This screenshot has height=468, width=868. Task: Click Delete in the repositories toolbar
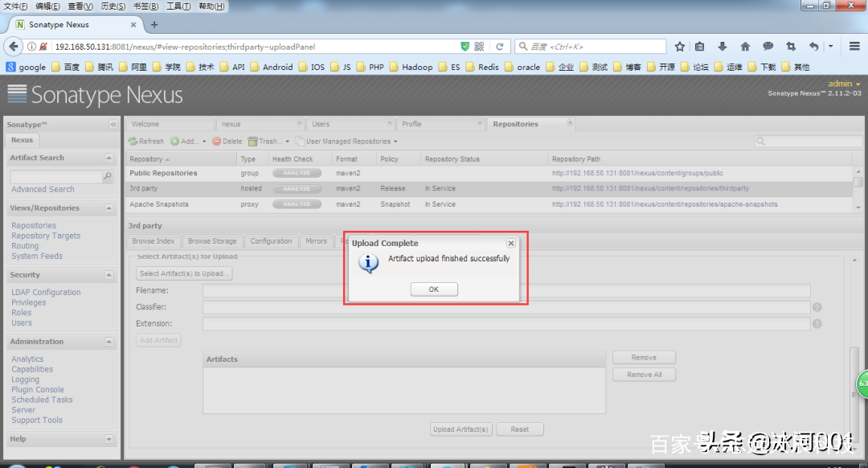coord(227,142)
